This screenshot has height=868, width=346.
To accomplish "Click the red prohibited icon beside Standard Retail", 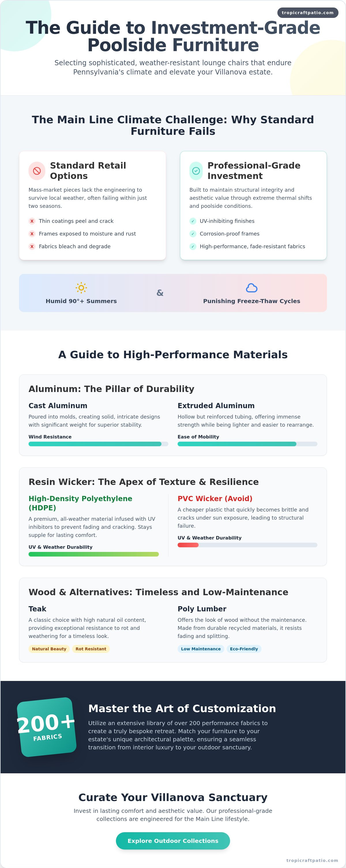I will pyautogui.click(x=37, y=171).
